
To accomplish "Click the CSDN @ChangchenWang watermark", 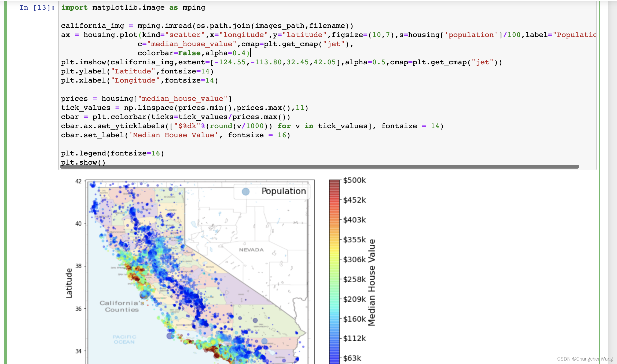I will tap(585, 359).
